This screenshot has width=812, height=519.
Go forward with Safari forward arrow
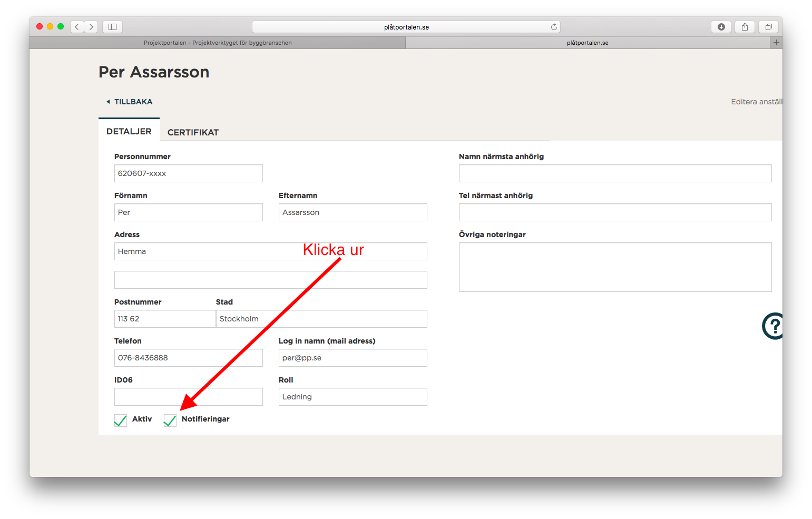tap(91, 27)
